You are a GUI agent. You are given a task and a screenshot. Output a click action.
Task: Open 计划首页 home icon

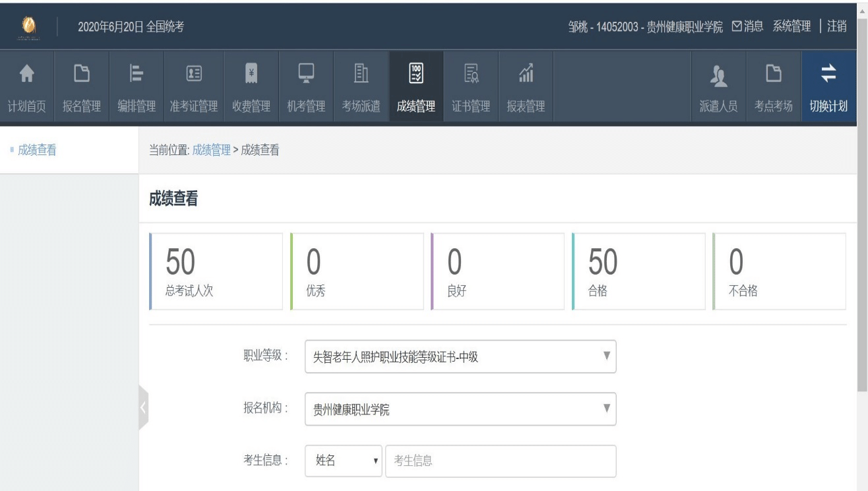(x=26, y=88)
